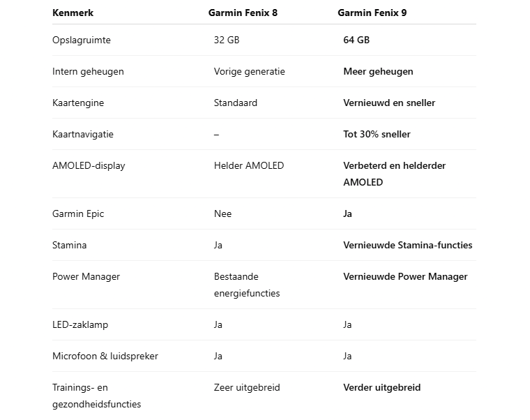530x420 pixels.
Task: Select the Garmin Fenix 8 column header
Action: [x=243, y=13]
